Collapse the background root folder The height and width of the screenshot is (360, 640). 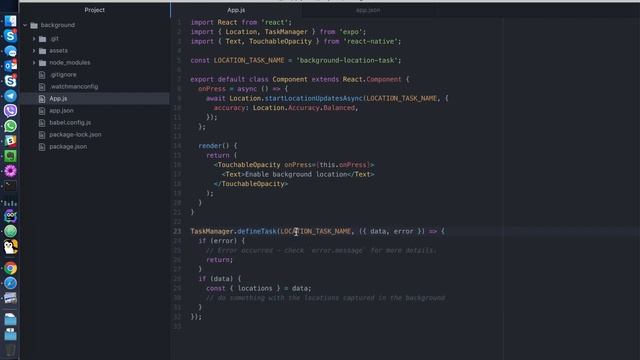click(x=25, y=25)
